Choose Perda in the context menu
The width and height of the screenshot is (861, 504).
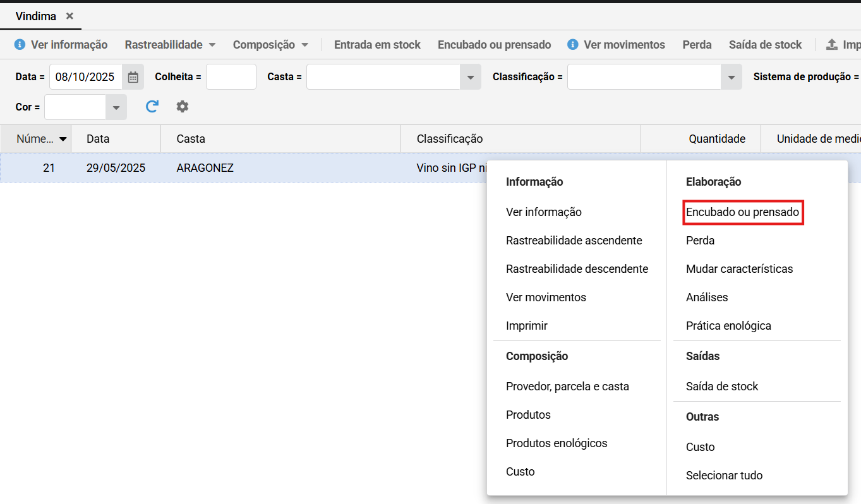pyautogui.click(x=701, y=241)
